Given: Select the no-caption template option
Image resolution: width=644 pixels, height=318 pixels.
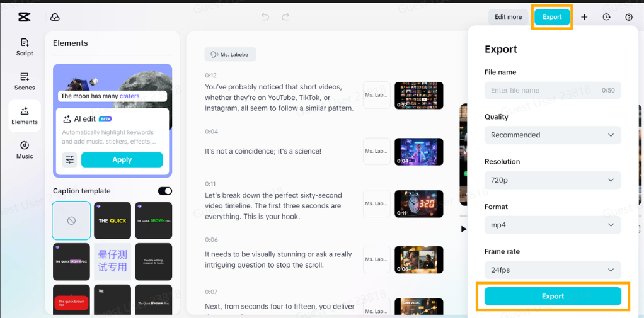Looking at the screenshot, I should tap(71, 220).
